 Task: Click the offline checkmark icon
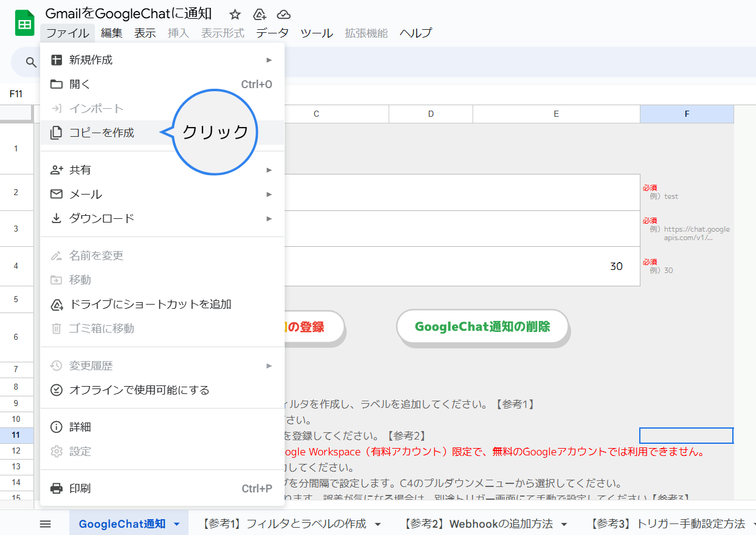point(57,390)
